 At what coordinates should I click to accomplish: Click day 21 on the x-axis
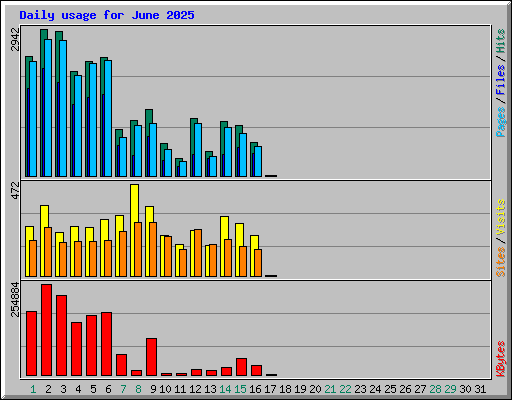click(x=330, y=389)
